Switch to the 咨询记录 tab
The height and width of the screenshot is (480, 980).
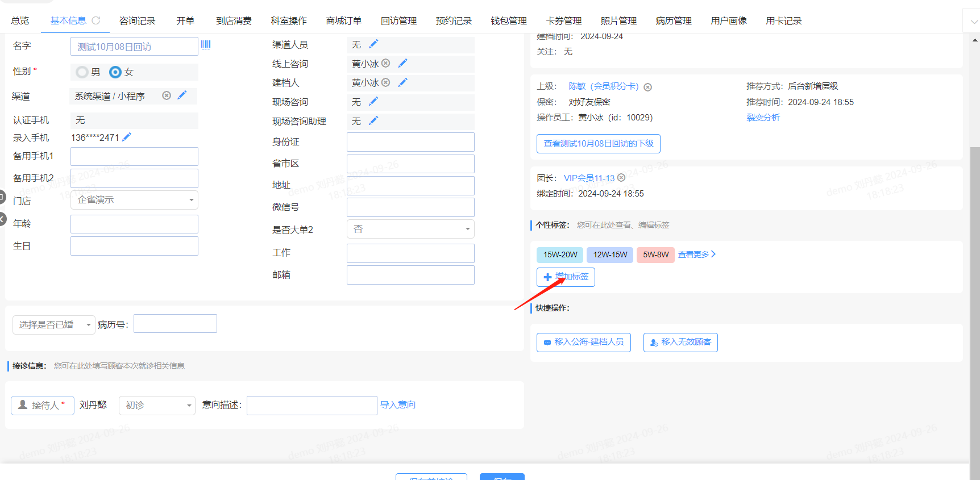pos(137,21)
